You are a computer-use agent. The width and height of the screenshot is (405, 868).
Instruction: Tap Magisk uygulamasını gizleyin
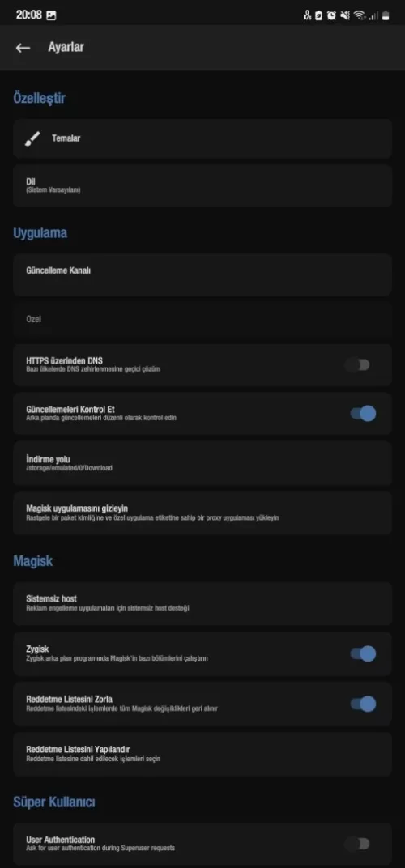202,513
